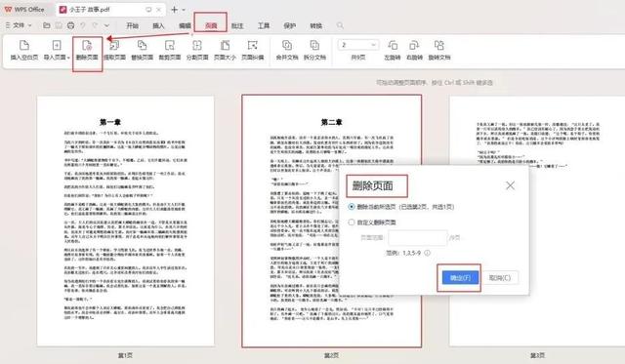Click the 提取页面 (extract page) icon
Screen dimensions: 625x364
click(x=114, y=46)
